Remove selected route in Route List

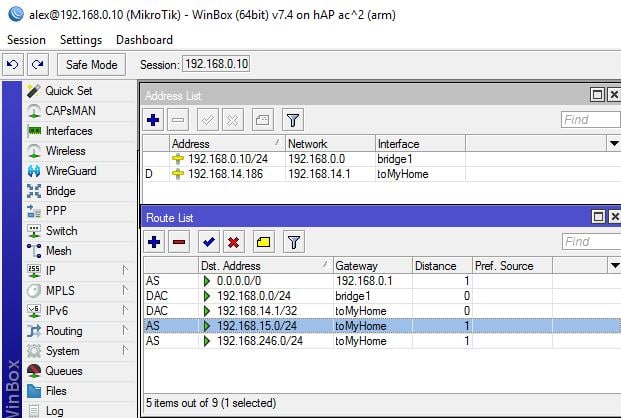[x=179, y=242]
